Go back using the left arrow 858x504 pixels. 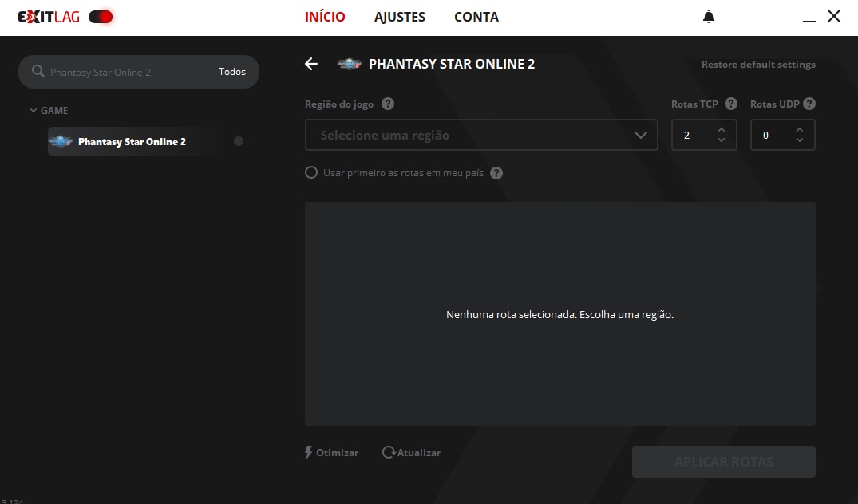point(311,64)
